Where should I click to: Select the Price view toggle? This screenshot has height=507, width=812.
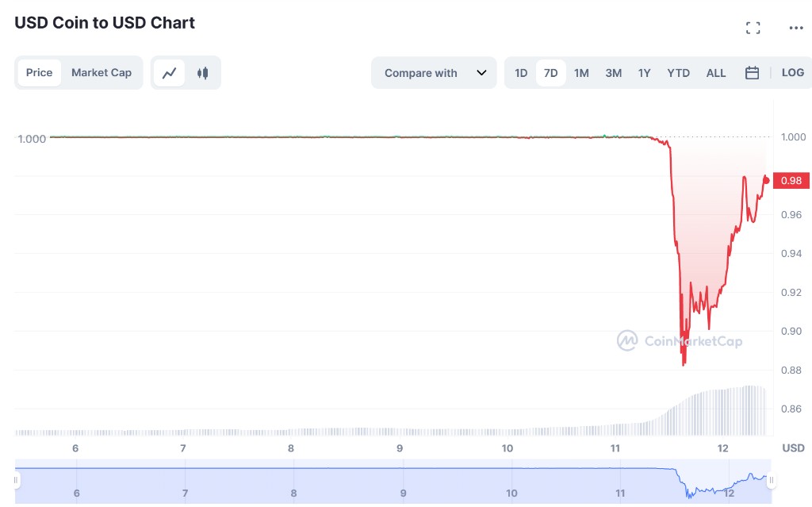coord(39,73)
